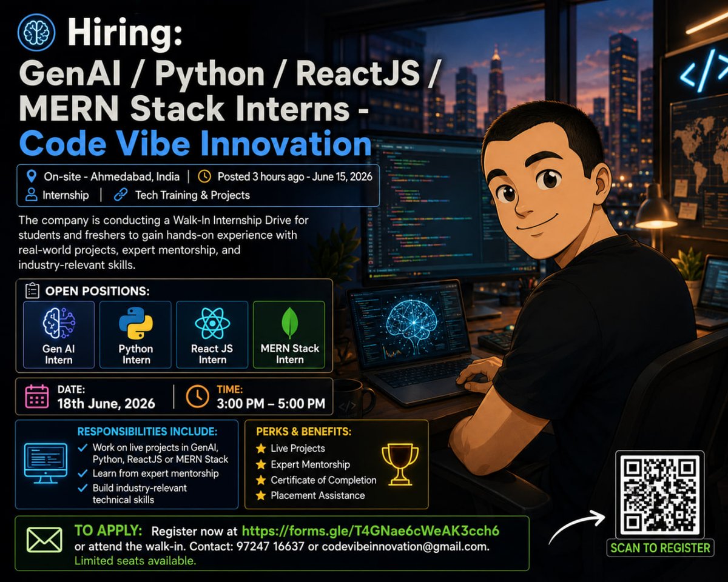Screen dimensions: 728x582
Task: Click the Hiring: heading
Action: [124, 32]
